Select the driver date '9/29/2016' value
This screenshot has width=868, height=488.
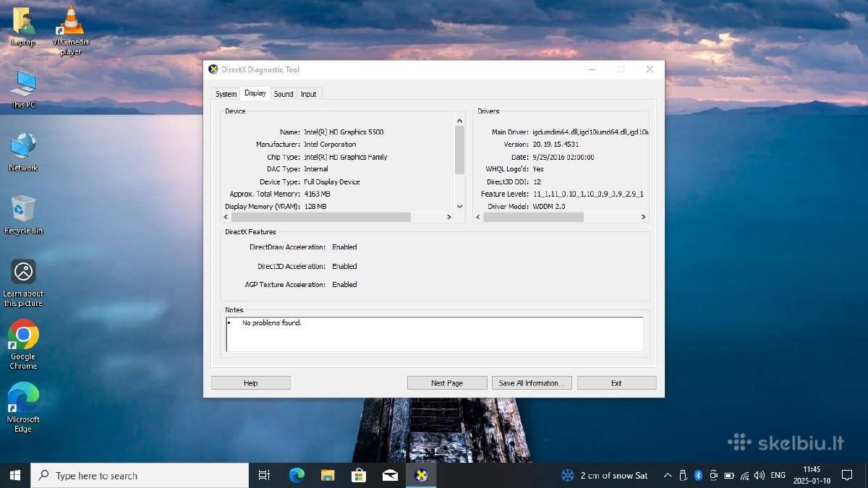563,157
